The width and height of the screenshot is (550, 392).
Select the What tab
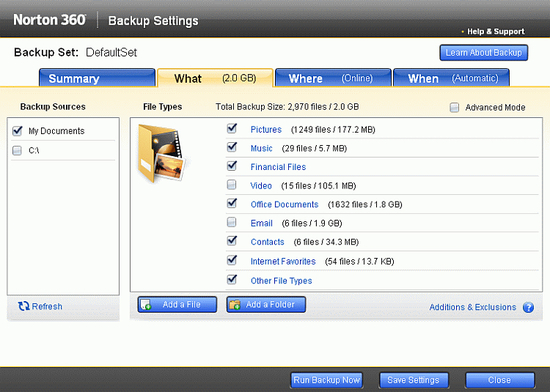click(215, 78)
